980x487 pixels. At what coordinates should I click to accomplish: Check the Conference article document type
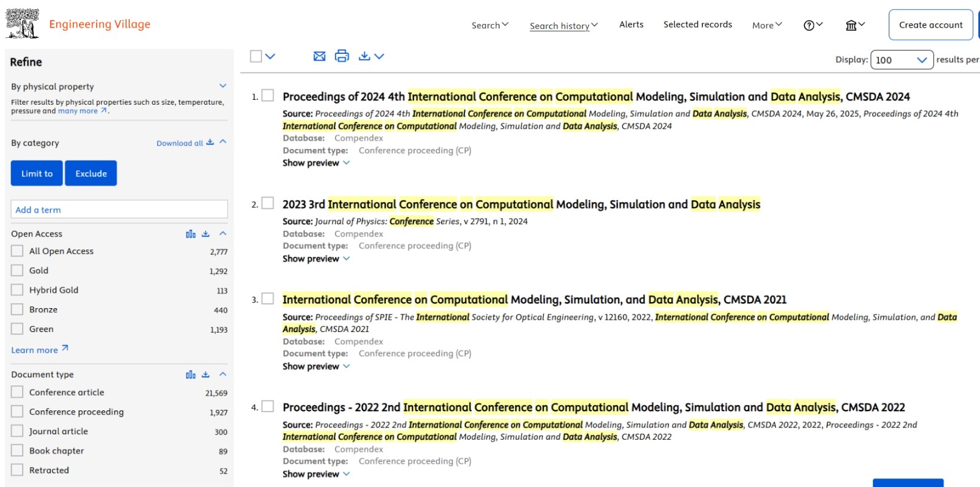(17, 392)
